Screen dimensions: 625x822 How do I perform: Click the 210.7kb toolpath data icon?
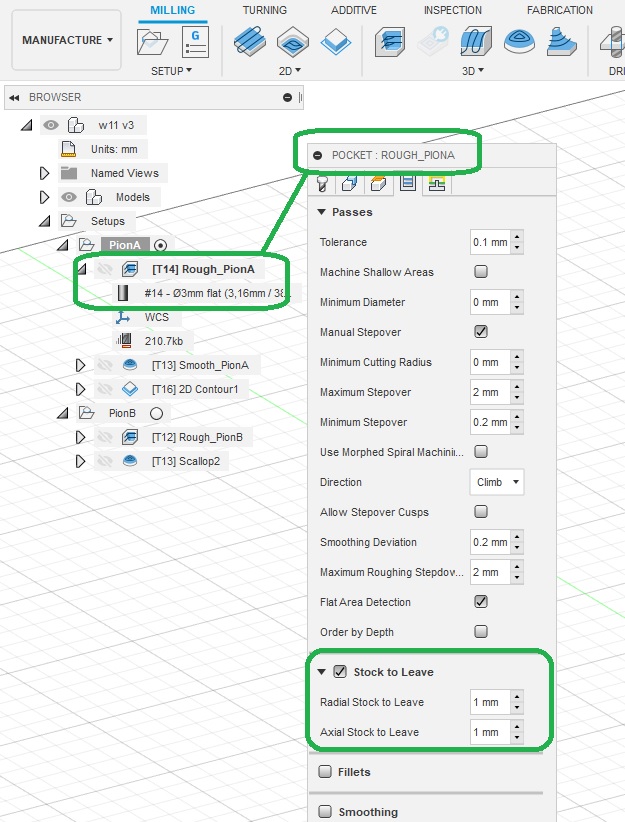(x=123, y=341)
